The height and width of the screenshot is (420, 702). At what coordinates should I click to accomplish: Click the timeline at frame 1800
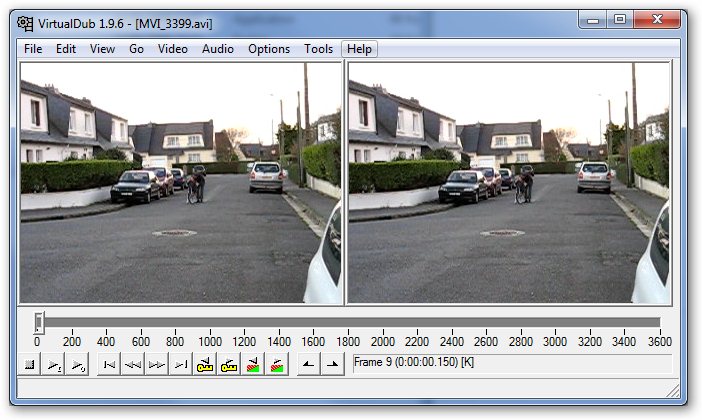[348, 322]
